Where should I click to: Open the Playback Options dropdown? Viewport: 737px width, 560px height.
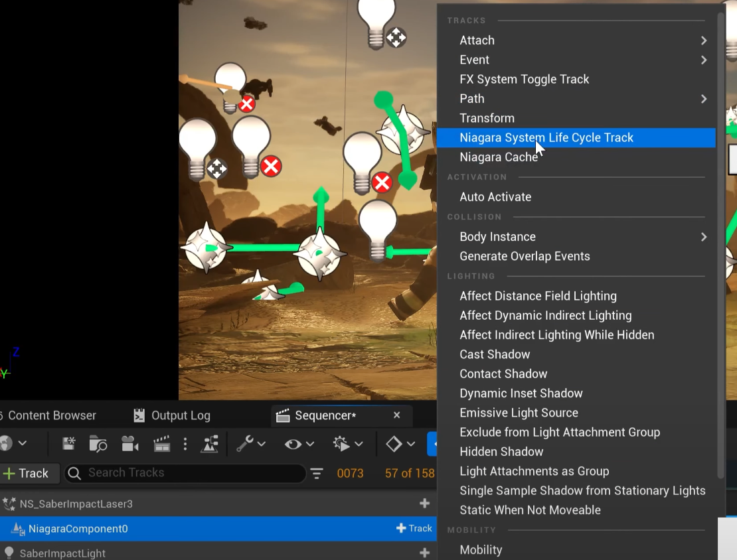coord(348,444)
